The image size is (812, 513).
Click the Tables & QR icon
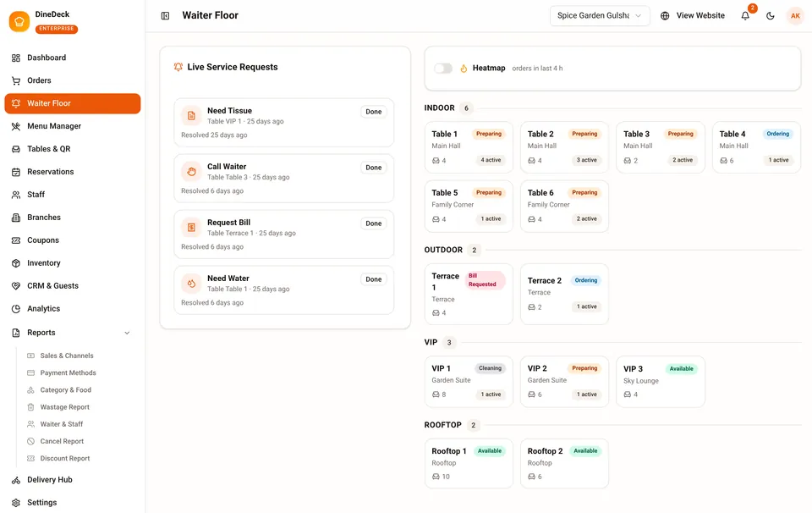pos(16,149)
